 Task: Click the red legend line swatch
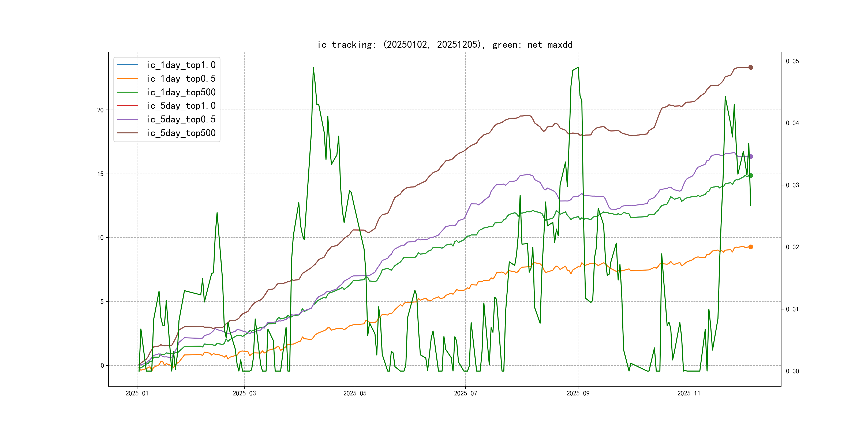tap(127, 106)
